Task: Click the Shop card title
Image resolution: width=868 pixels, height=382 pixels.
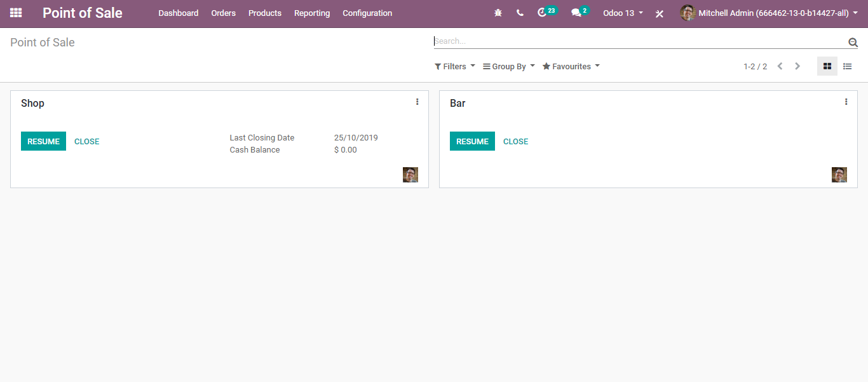Action: [32, 103]
